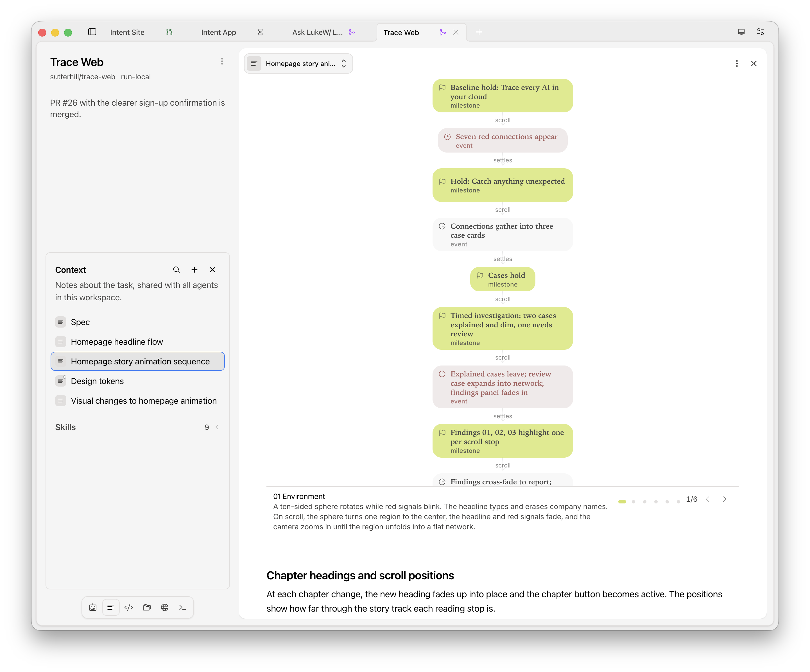810x672 pixels.
Task: Click Hold: Catch anything unexpected milestone
Action: (x=503, y=185)
